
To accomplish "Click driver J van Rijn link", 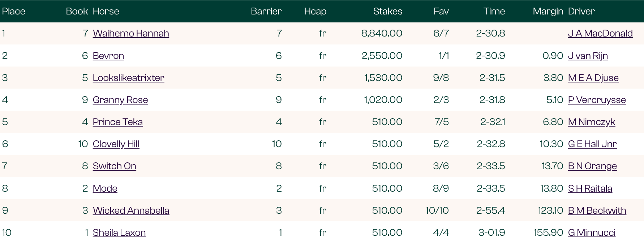I will coord(588,56).
